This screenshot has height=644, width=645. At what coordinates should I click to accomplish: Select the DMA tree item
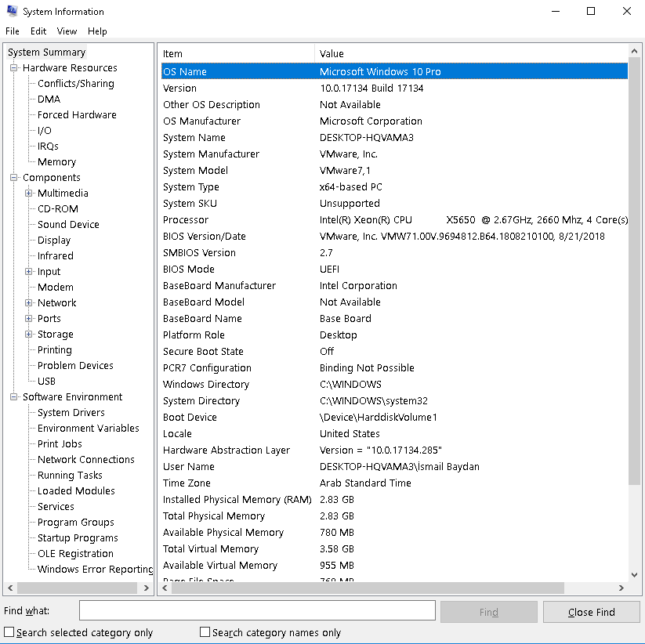[x=49, y=99]
